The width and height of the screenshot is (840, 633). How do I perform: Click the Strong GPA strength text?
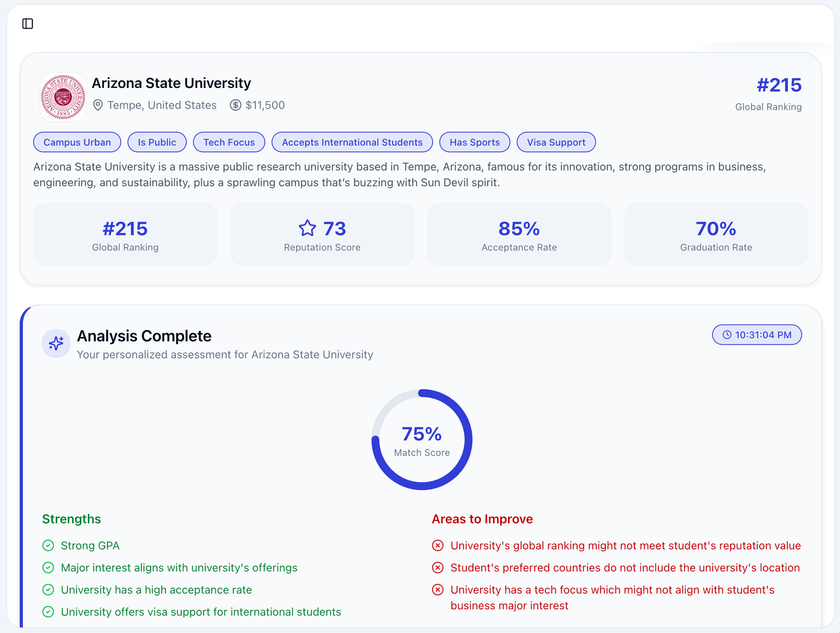point(90,546)
